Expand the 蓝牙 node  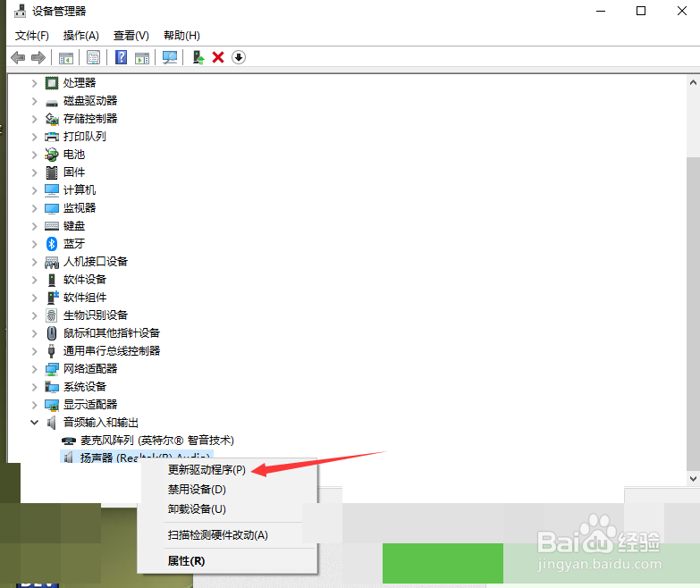click(x=34, y=244)
